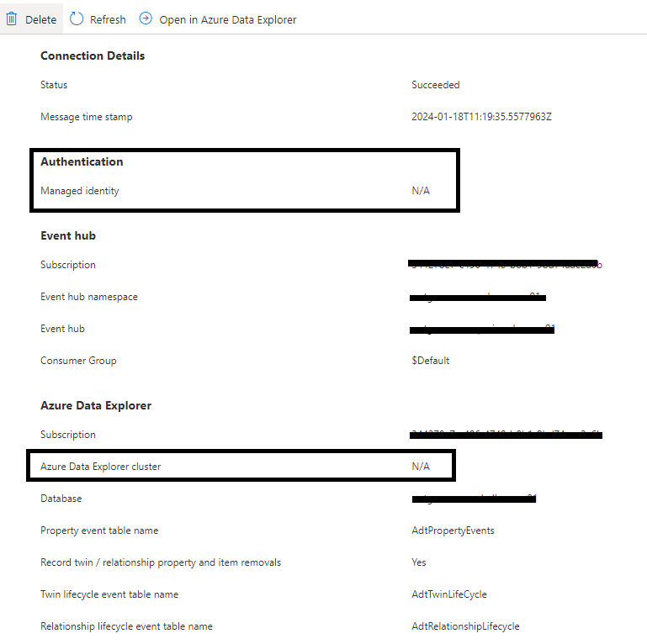Click the Azure Data Explorer cluster label
Screen dimensions: 647x644
tap(100, 467)
